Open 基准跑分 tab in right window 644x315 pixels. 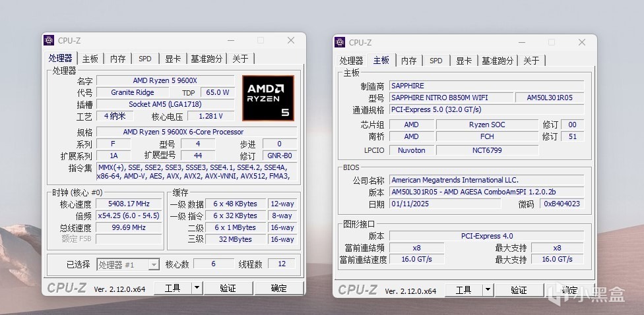click(x=498, y=61)
